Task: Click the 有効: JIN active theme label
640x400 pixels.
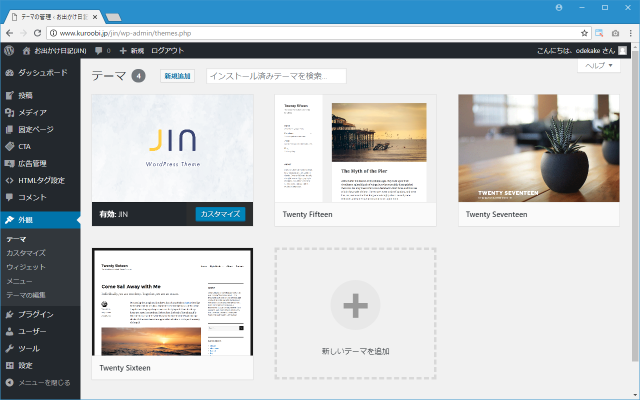Action: (x=113, y=214)
